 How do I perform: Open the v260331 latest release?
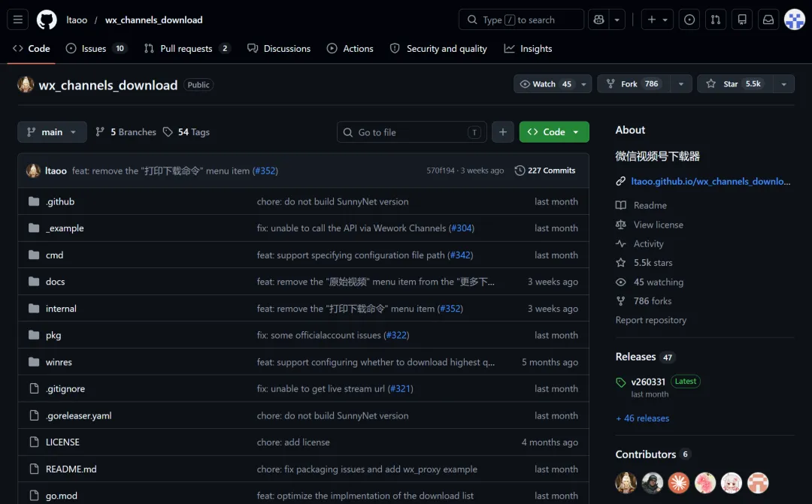tap(648, 382)
